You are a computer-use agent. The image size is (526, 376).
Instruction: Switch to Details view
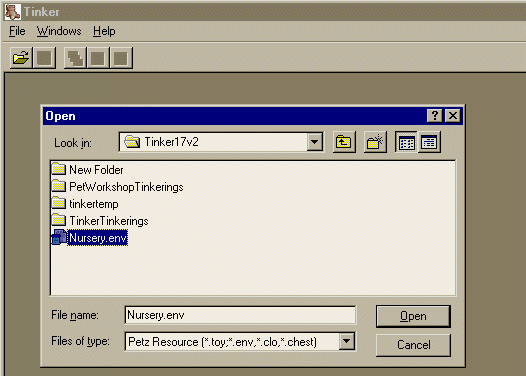(x=429, y=142)
